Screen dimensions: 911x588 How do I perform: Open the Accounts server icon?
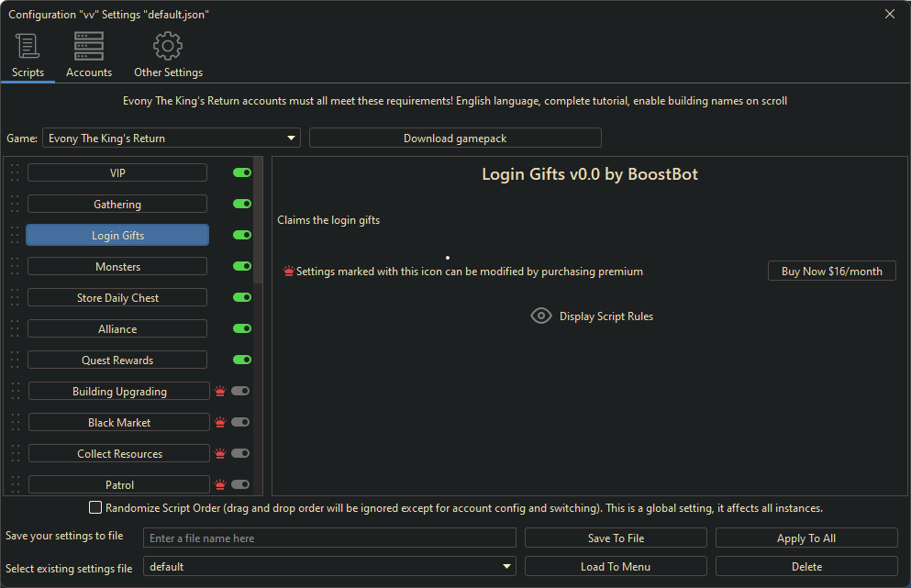[x=89, y=46]
